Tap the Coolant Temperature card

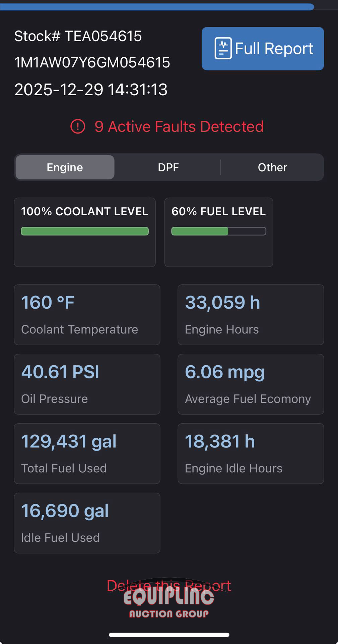(87, 315)
